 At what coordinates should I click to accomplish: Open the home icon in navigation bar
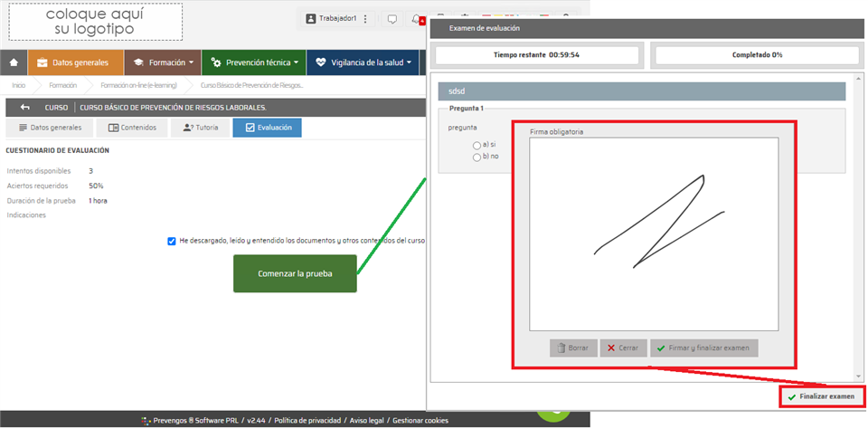pos(14,62)
